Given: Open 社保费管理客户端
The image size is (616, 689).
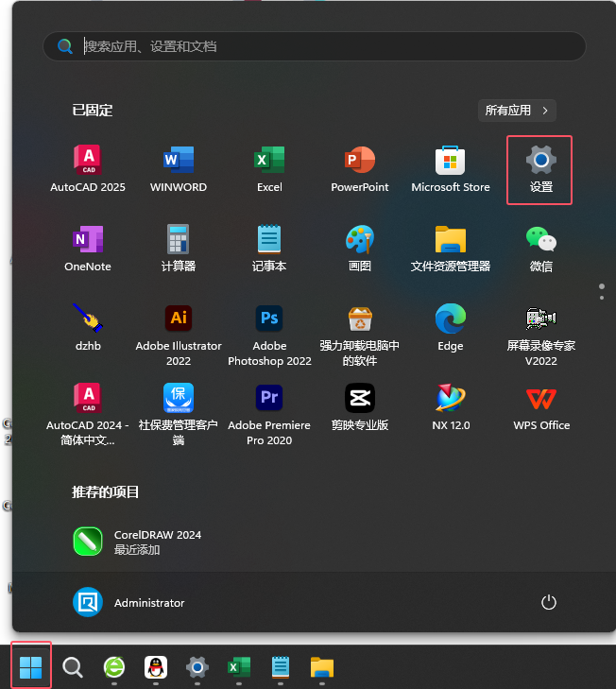Looking at the screenshot, I should (179, 415).
